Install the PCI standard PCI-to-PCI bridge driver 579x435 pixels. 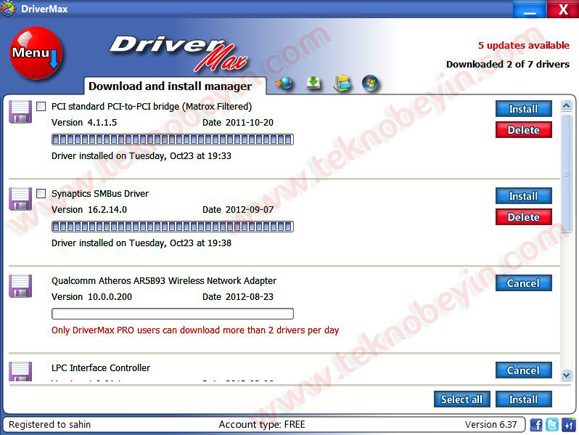pyautogui.click(x=524, y=109)
